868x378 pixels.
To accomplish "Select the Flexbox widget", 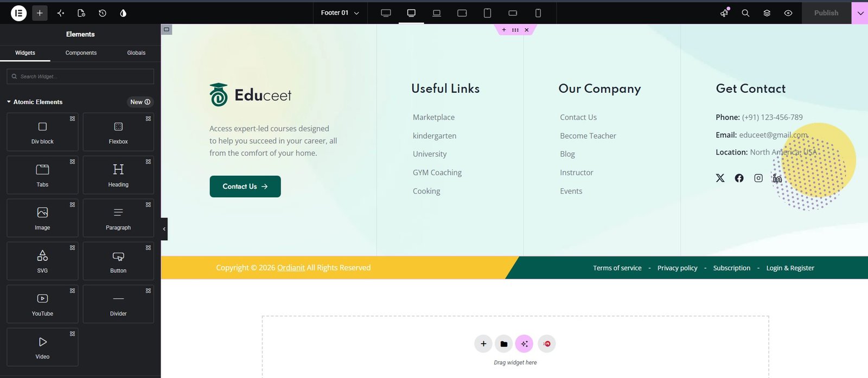I will [118, 132].
